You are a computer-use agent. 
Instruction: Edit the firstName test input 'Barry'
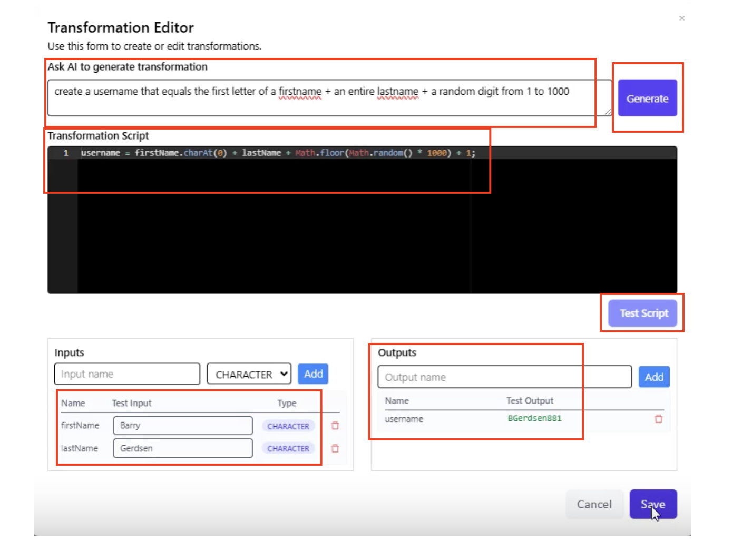[182, 426]
